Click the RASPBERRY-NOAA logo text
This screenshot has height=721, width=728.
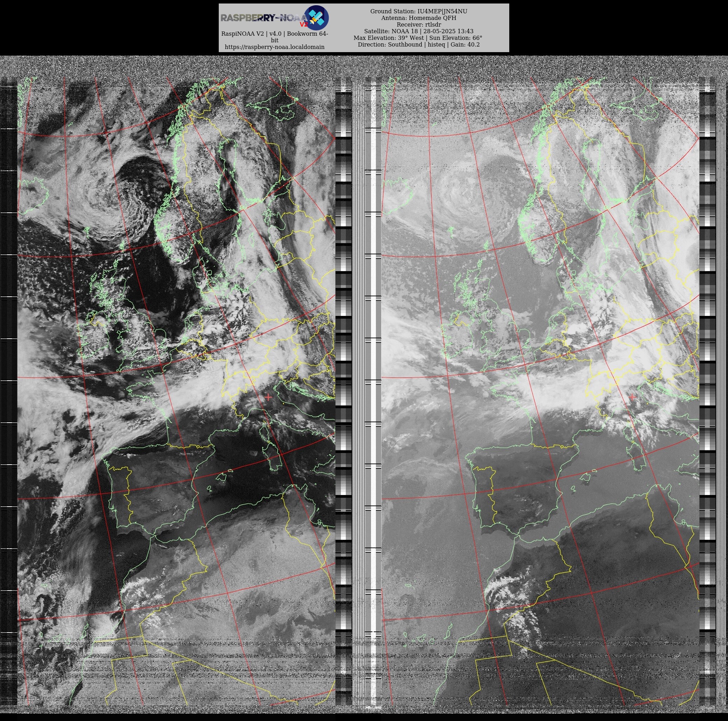tap(265, 18)
